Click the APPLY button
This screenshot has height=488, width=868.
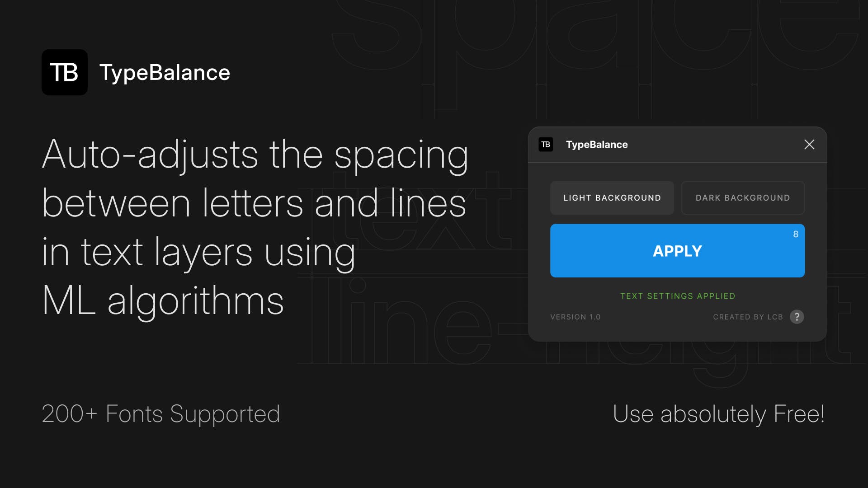point(677,250)
